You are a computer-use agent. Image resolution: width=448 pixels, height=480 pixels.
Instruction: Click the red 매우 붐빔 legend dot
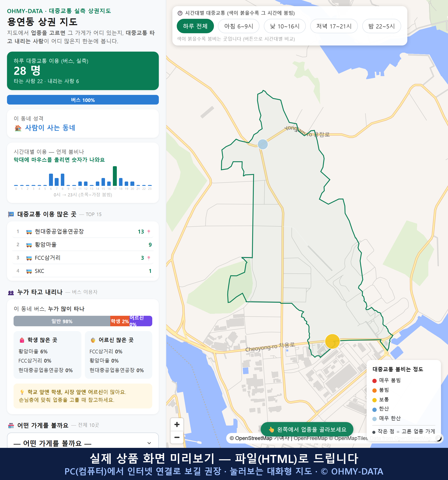(x=374, y=381)
